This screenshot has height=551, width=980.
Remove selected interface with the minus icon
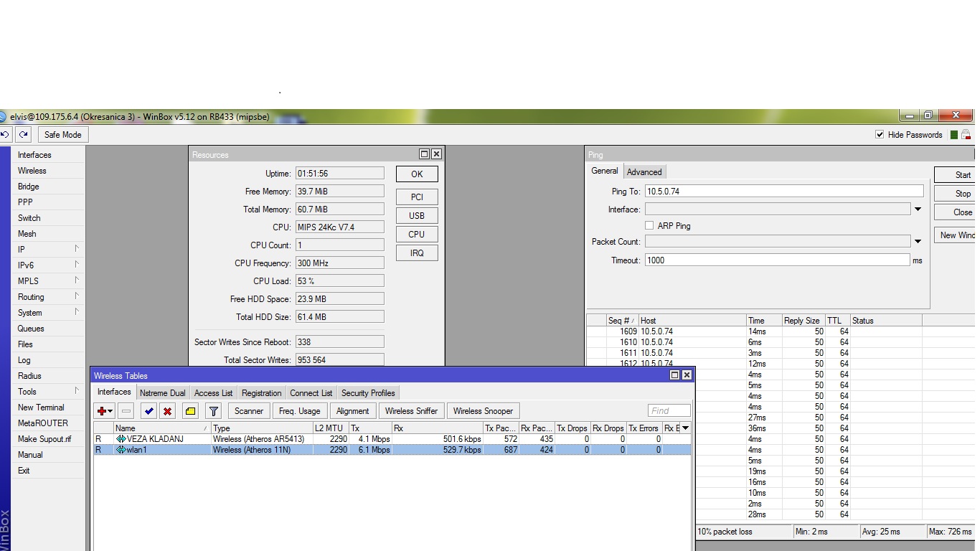(x=126, y=411)
